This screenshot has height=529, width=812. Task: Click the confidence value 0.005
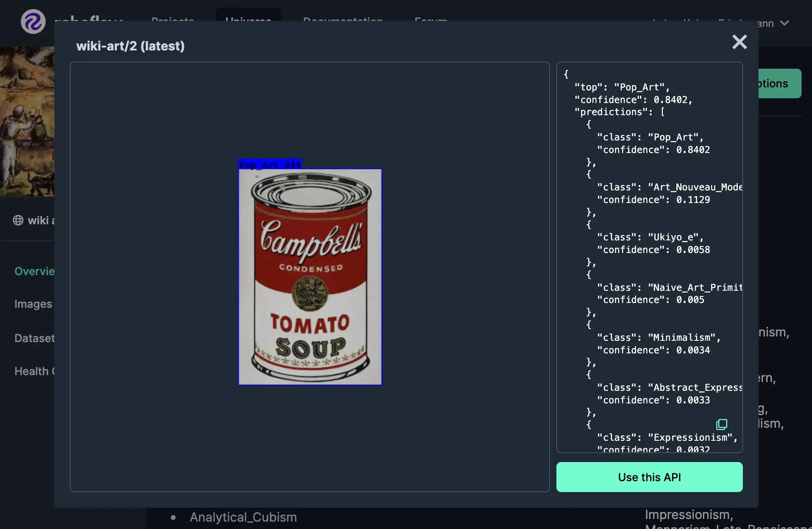pyautogui.click(x=690, y=300)
